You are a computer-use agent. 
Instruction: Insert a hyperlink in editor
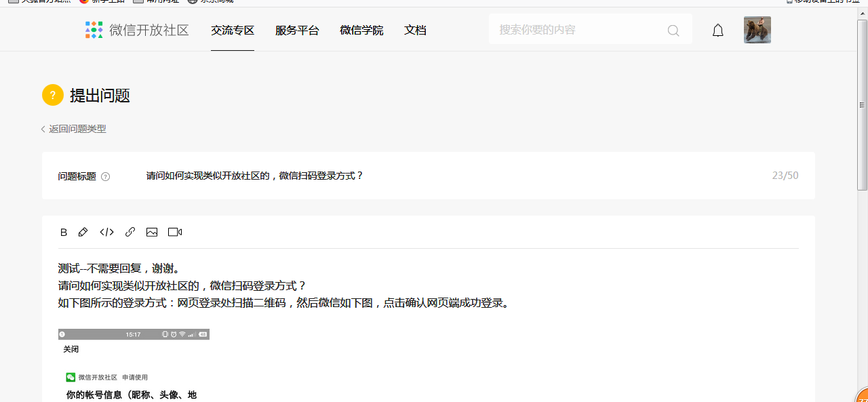tap(130, 232)
